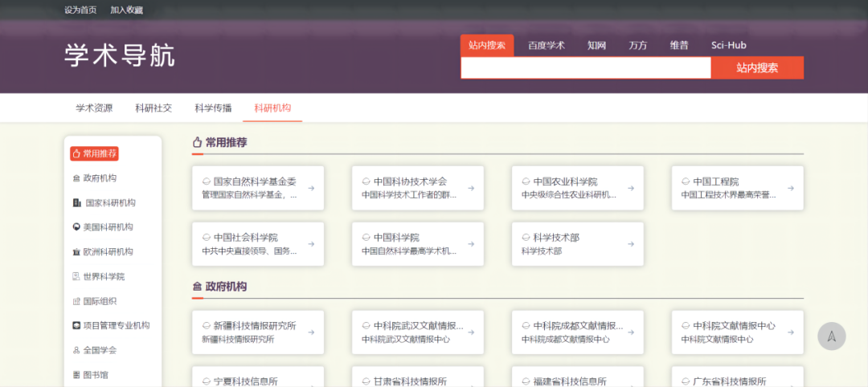Select the 科研机构 tab
The height and width of the screenshot is (387, 868).
(272, 108)
